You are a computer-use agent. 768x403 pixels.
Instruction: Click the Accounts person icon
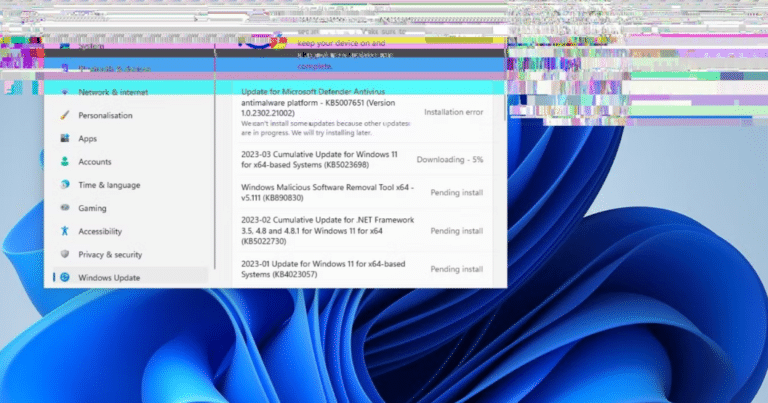(65, 162)
